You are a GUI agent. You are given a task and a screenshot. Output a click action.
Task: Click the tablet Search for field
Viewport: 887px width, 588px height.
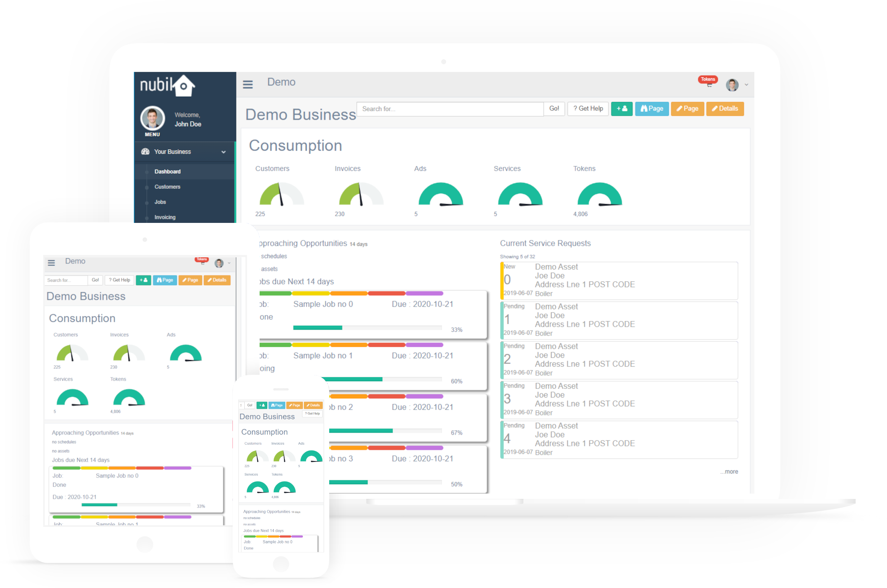coord(66,280)
